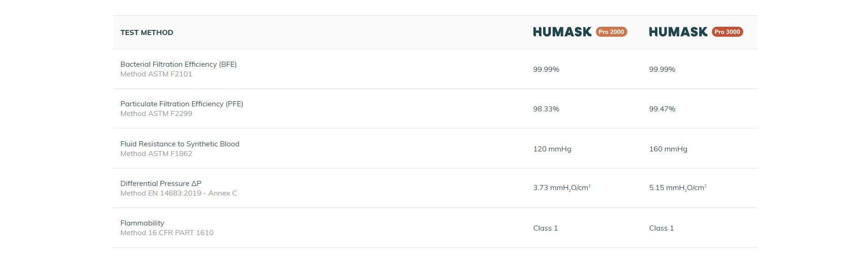
Task: Select the 120 mmHg fluid resistance value
Action: click(x=552, y=149)
